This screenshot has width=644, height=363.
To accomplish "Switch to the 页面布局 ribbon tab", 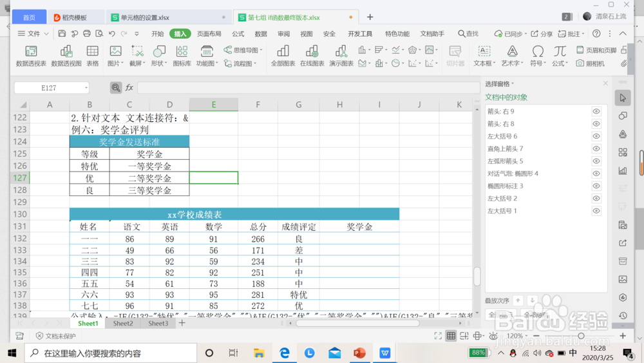I will (209, 34).
